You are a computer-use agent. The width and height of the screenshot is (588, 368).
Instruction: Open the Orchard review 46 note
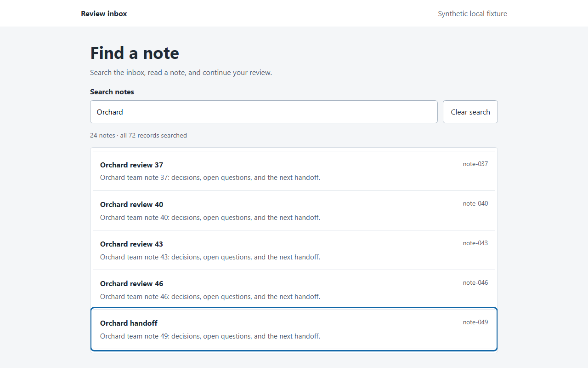click(x=294, y=290)
